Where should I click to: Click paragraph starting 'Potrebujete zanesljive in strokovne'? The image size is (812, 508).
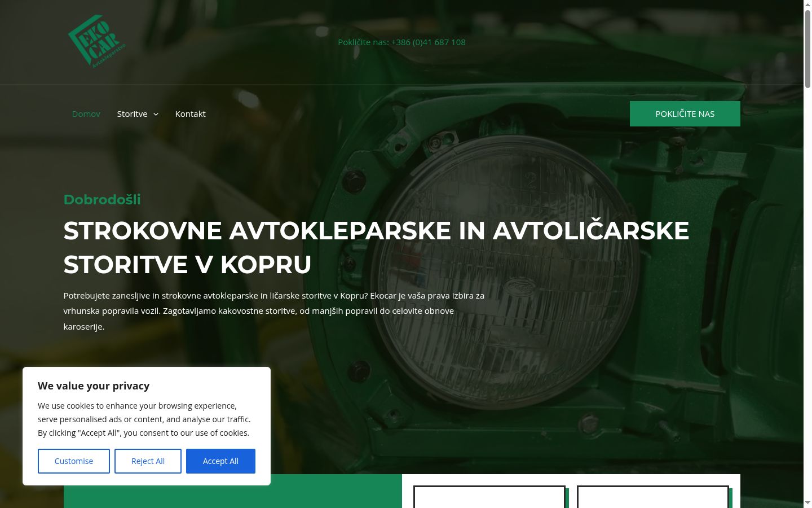click(x=274, y=310)
